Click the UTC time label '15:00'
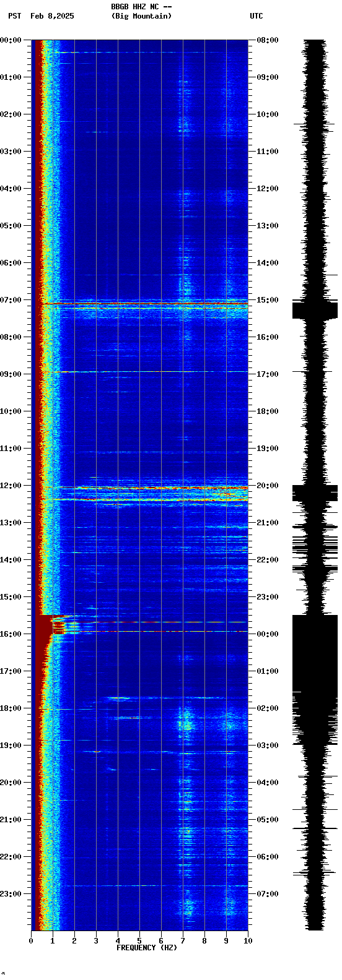Image resolution: width=342 pixels, height=980 pixels. 268,300
